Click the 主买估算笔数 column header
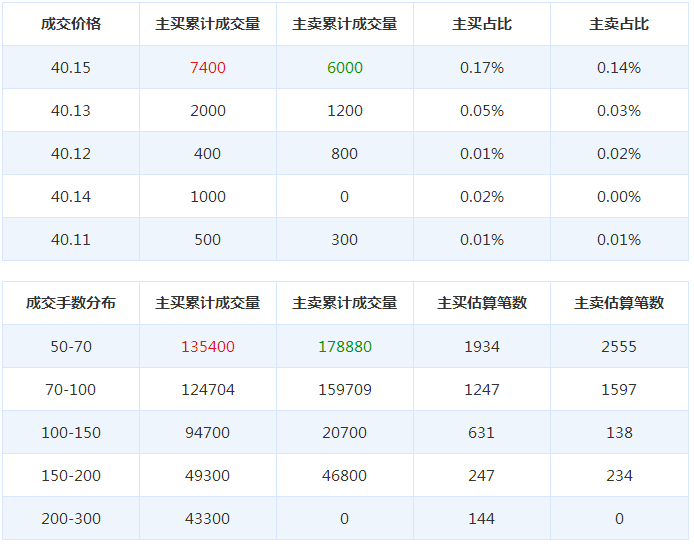 (x=482, y=303)
